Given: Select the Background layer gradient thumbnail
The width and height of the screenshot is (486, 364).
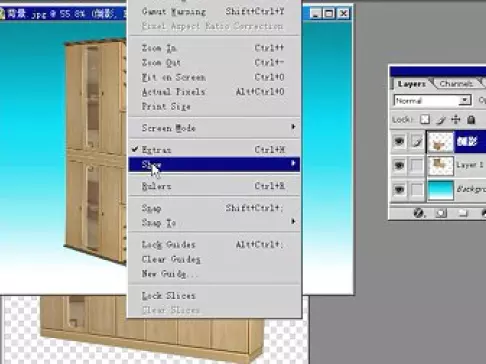Looking at the screenshot, I should coord(441,190).
